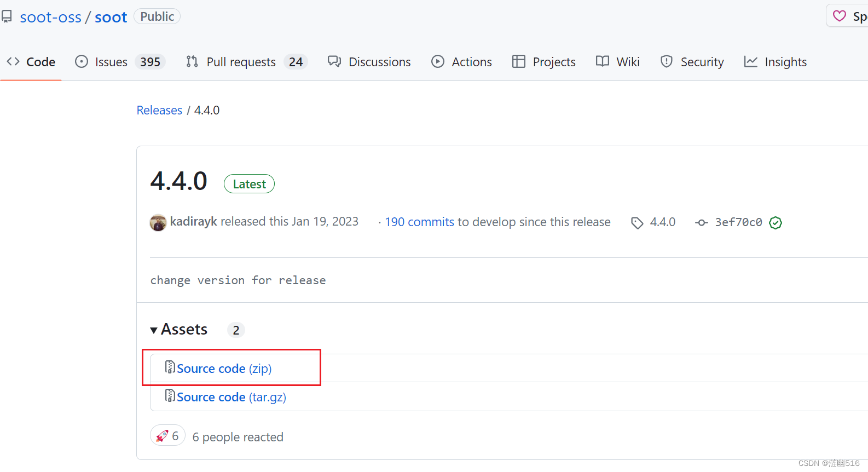868x472 pixels.
Task: Download Source code (tar.gz)
Action: click(x=232, y=397)
